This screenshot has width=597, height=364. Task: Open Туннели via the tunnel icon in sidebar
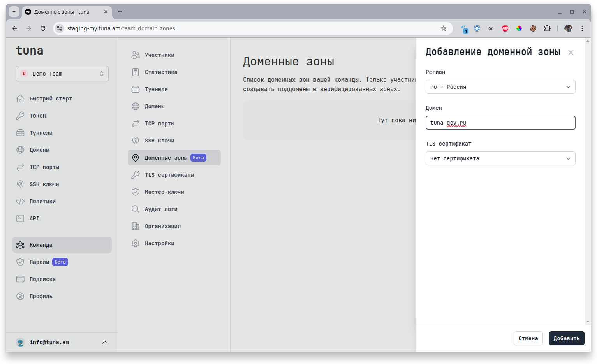(20, 133)
